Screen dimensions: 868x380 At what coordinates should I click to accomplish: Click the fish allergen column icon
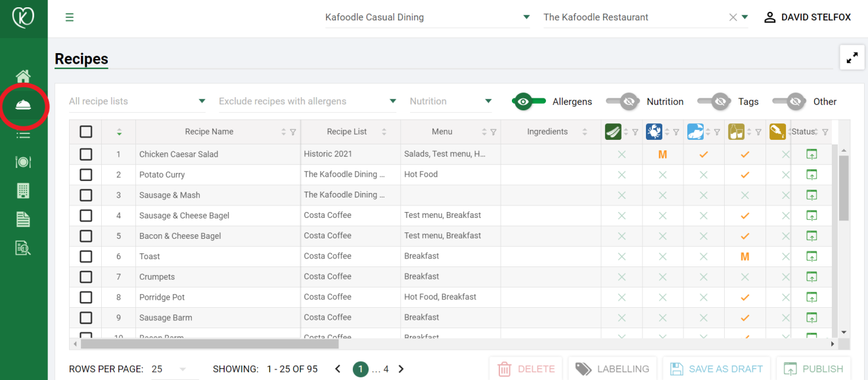point(695,132)
